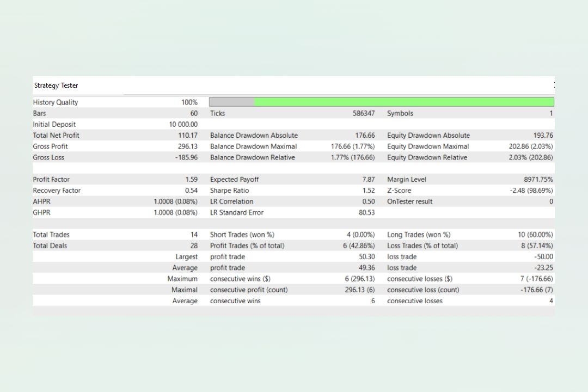Screen dimensions: 588x392
Task: Click the average profit trade value 49.36
Action: click(x=366, y=268)
